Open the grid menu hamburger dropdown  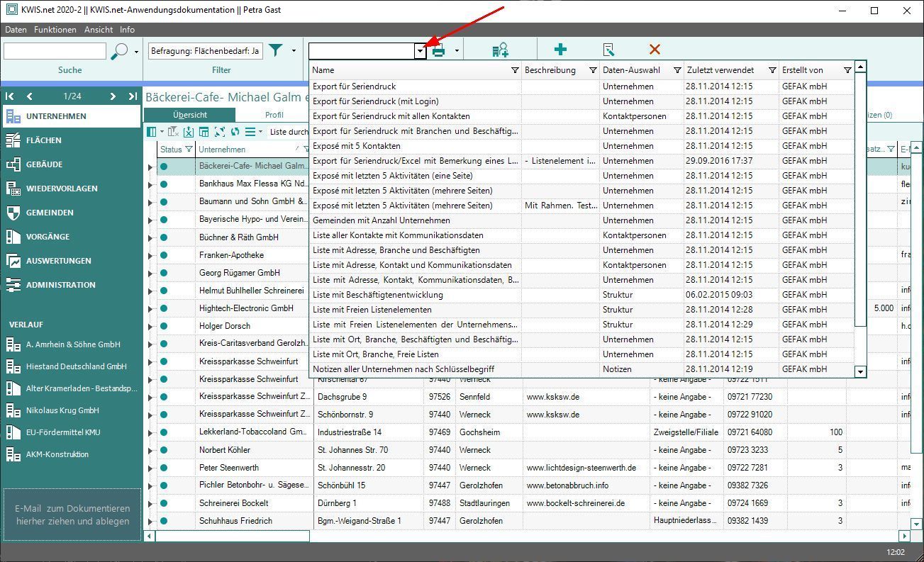253,132
